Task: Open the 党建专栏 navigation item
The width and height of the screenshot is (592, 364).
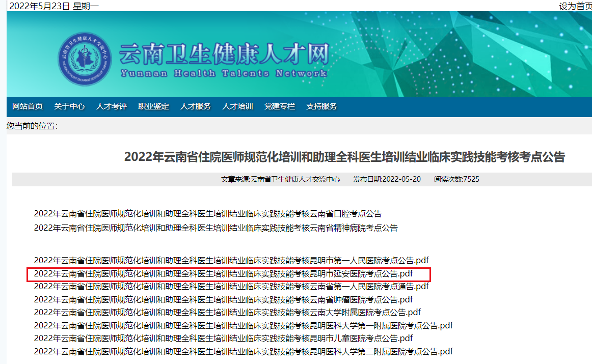Action: (x=279, y=106)
